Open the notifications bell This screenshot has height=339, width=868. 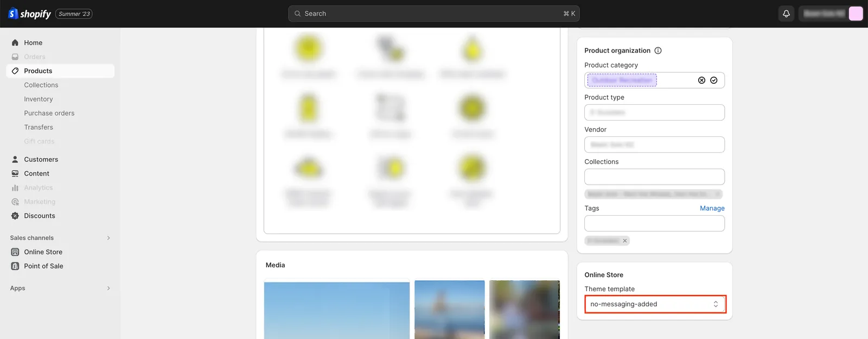786,14
